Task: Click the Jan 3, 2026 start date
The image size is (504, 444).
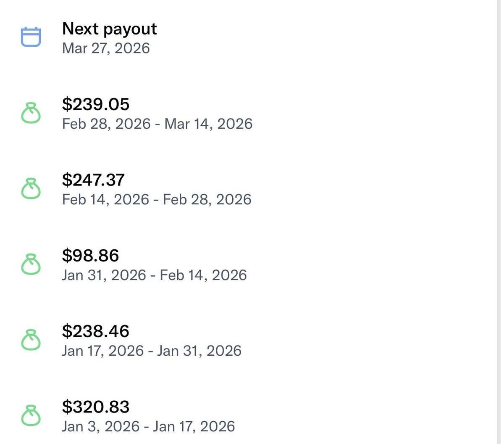Action: click(x=101, y=426)
